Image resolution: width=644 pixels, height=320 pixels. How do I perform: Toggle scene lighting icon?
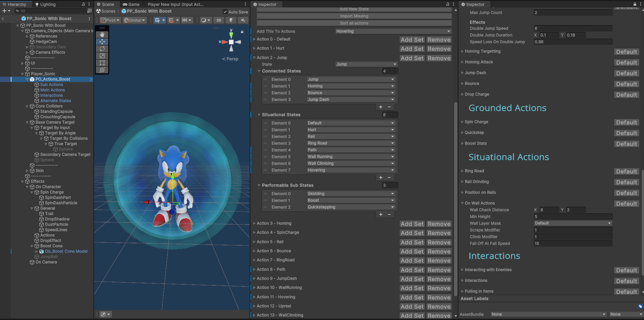(x=231, y=20)
